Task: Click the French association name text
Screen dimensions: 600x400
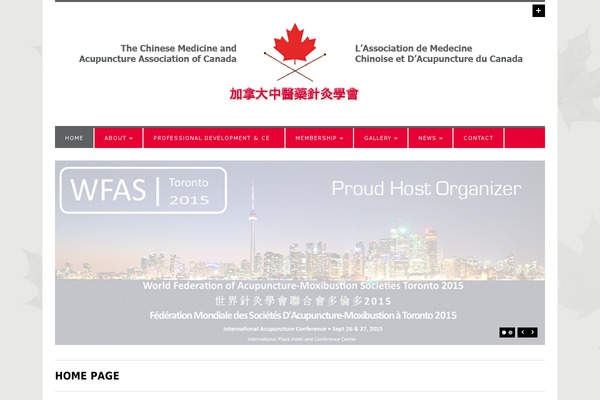Action: click(439, 54)
